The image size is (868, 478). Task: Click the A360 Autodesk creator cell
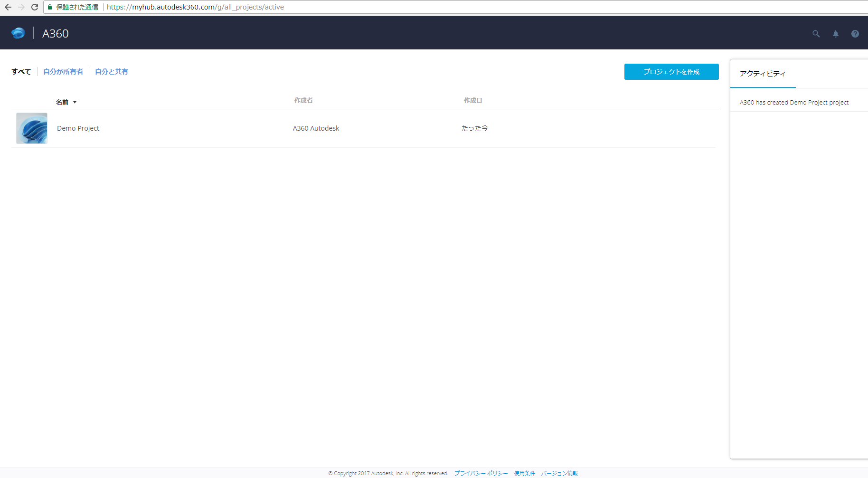[316, 128]
